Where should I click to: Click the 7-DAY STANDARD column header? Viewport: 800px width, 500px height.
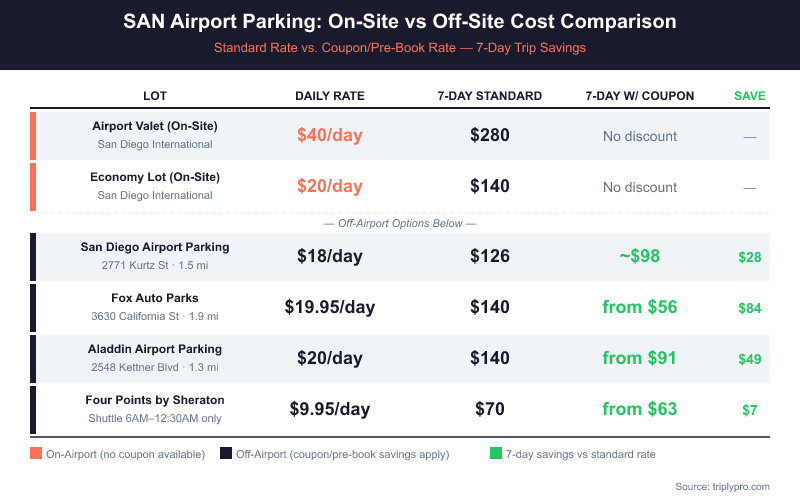[x=490, y=96]
